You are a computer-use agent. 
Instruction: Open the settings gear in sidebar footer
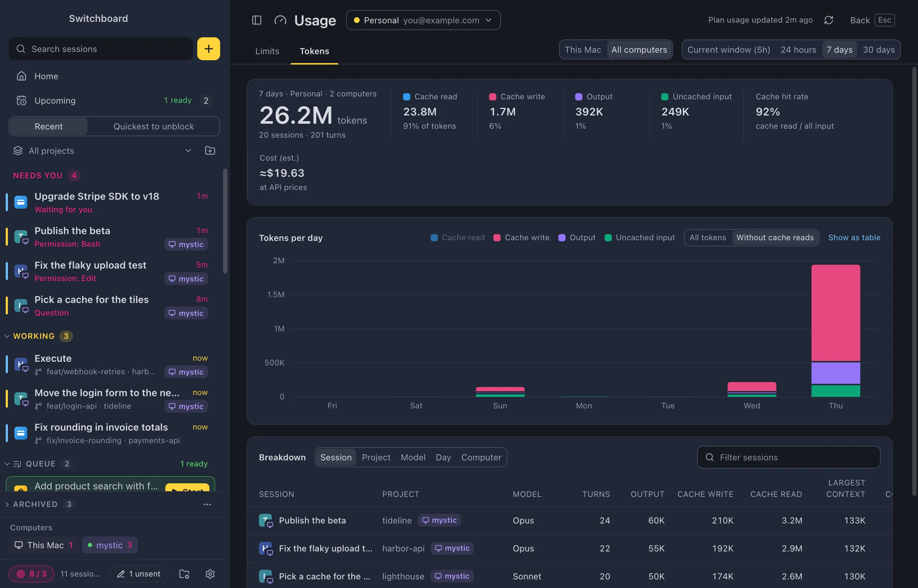pos(210,574)
